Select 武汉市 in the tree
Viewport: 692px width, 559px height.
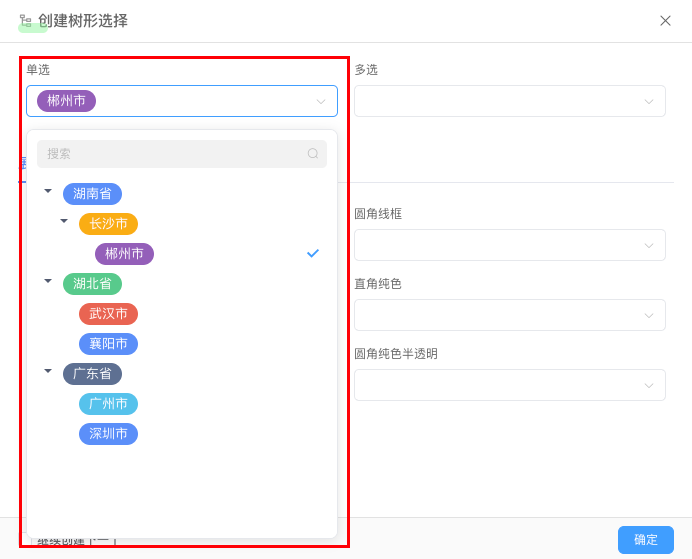[x=108, y=314]
